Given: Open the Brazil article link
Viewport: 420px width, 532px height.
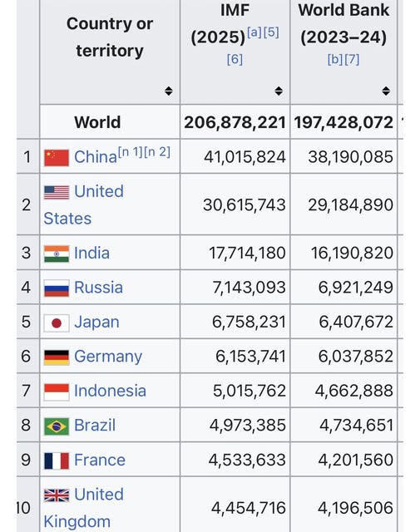Looking at the screenshot, I should pyautogui.click(x=95, y=426).
